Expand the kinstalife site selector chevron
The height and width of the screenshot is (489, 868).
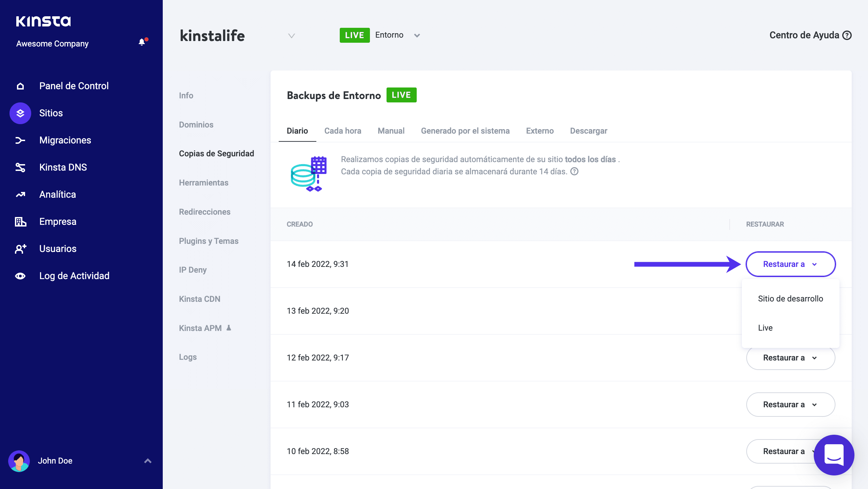click(291, 36)
